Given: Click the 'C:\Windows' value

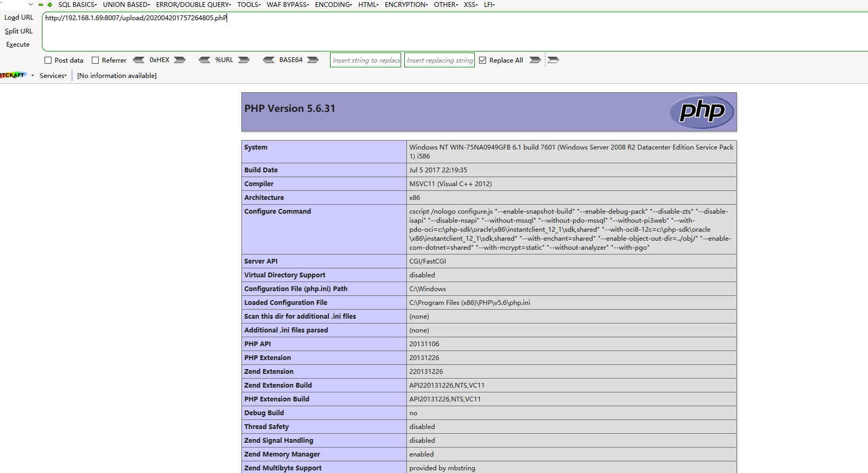Looking at the screenshot, I should click(428, 289).
